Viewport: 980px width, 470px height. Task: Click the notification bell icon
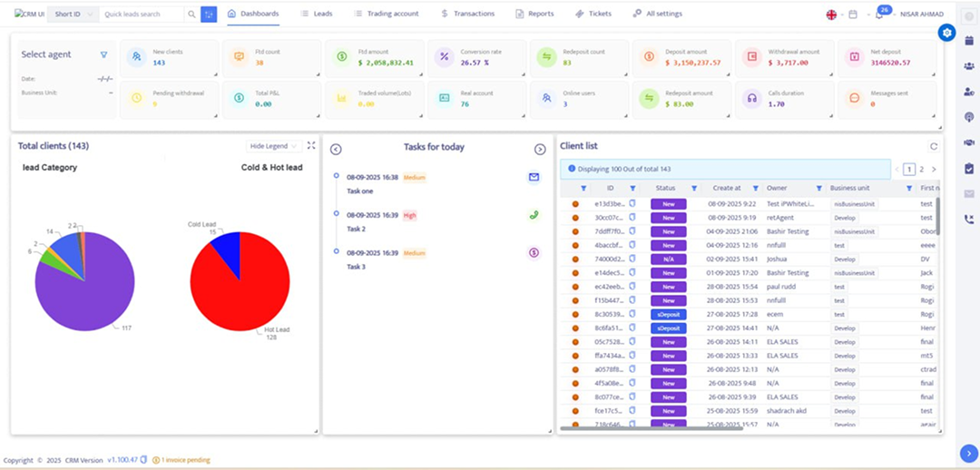point(879,15)
